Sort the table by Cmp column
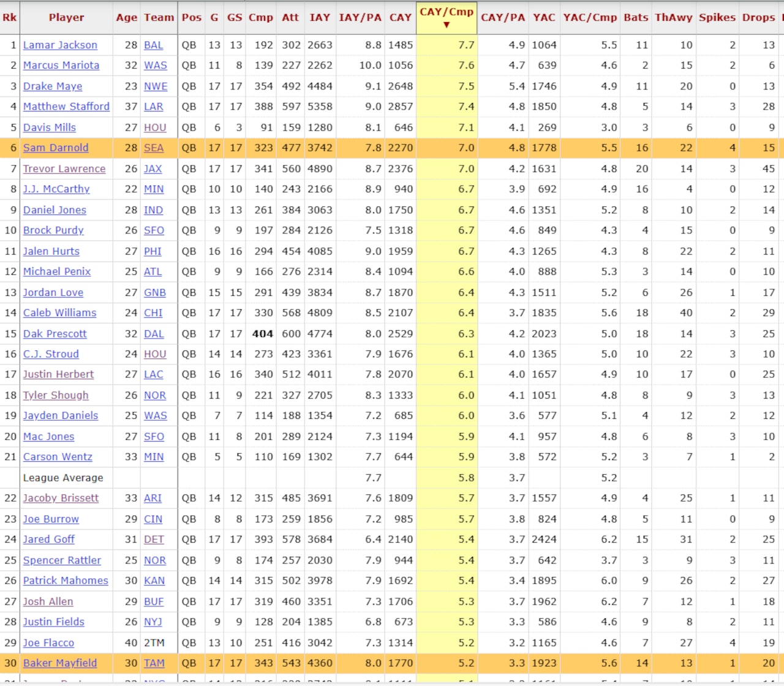Image resolution: width=784 pixels, height=686 pixels. pyautogui.click(x=261, y=17)
